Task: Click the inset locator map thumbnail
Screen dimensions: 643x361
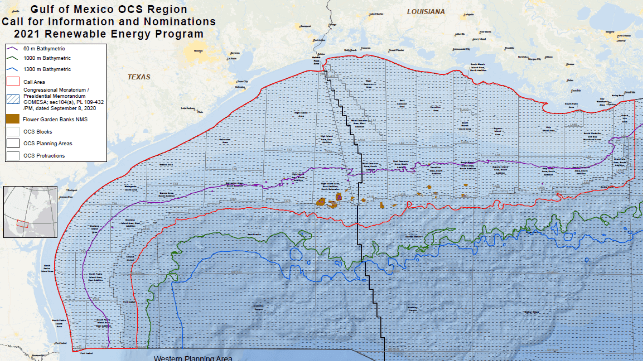Action: pos(30,212)
